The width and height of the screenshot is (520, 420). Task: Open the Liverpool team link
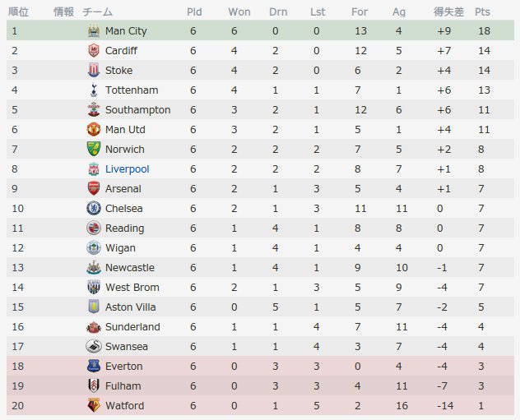pyautogui.click(x=128, y=169)
